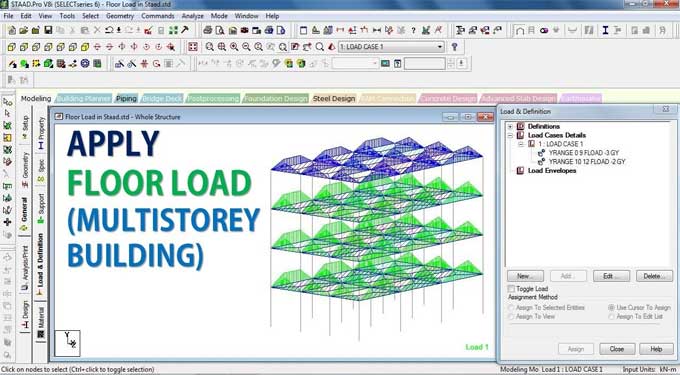Image resolution: width=680 pixels, height=375 pixels.
Task: Click the green sphere icon in third toolbar
Action: point(24,64)
